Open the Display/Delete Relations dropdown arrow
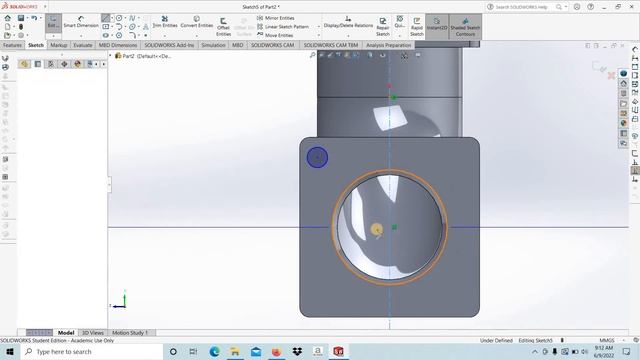This screenshot has width=640, height=360. coord(348,36)
